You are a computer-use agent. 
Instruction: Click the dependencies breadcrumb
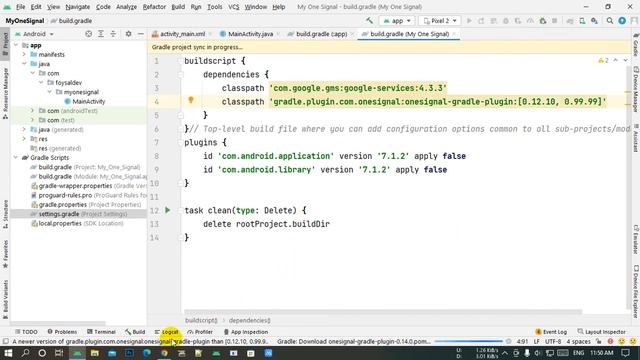(x=249, y=320)
